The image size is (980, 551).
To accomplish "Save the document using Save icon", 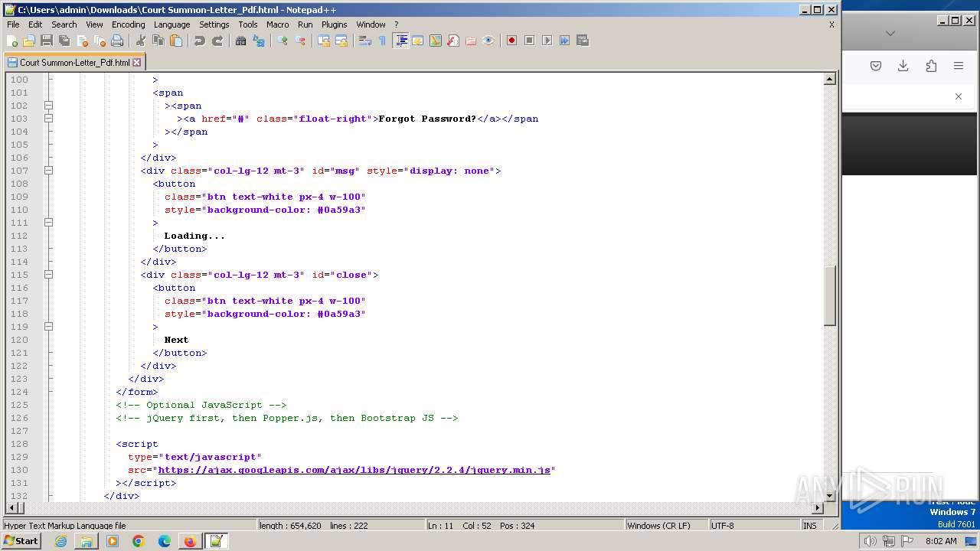I will pyautogui.click(x=47, y=41).
